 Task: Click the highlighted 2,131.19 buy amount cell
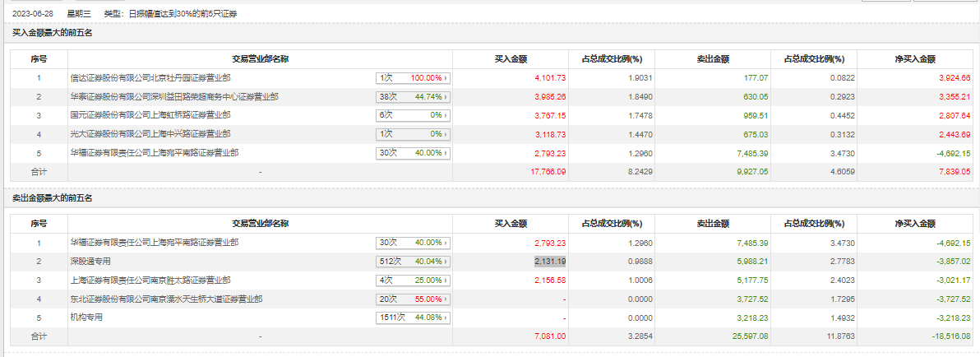click(550, 262)
